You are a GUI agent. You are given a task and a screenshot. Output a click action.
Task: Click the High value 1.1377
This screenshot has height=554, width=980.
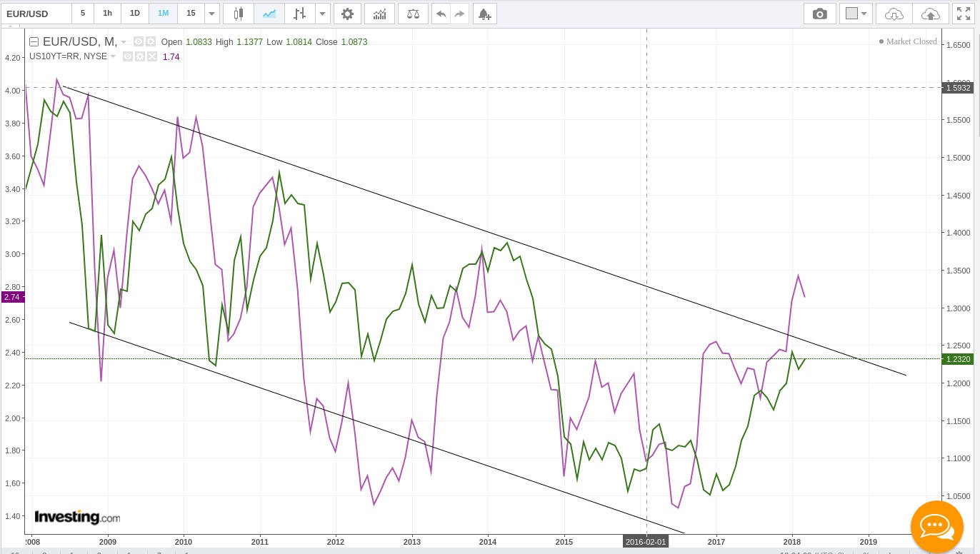click(250, 42)
